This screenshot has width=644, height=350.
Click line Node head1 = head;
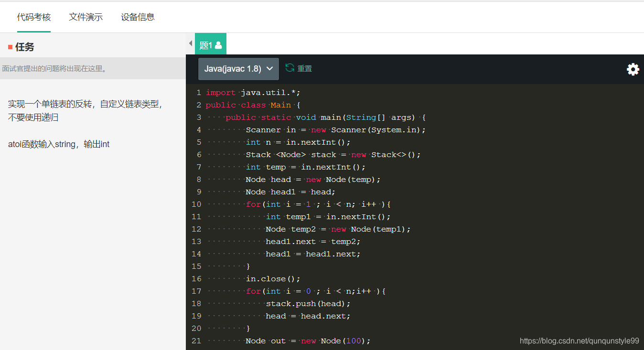[290, 192]
